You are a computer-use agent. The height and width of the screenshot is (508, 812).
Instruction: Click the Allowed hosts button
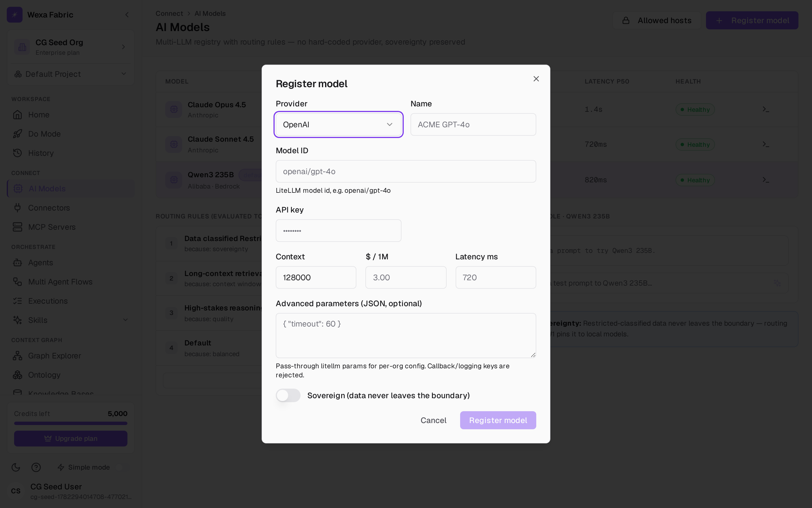(657, 21)
